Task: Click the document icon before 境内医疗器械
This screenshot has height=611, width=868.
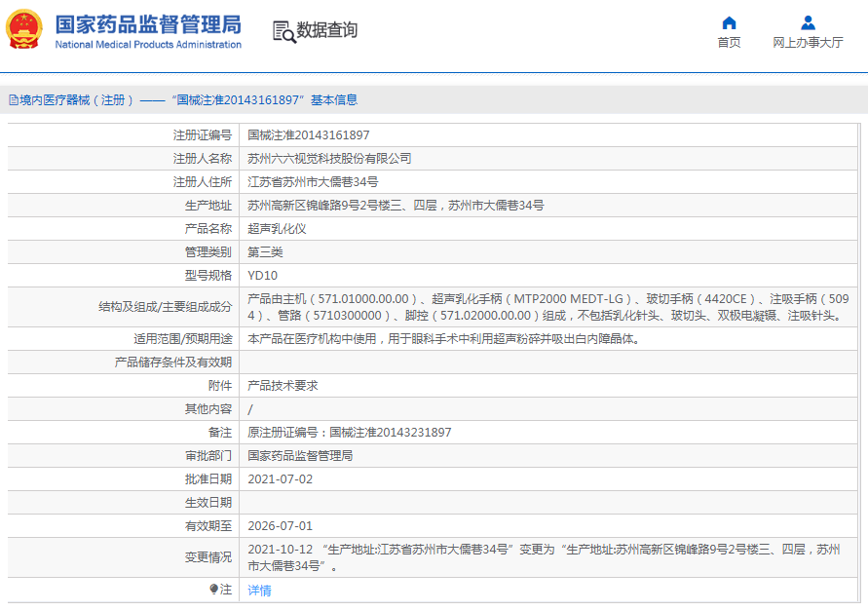Action: (x=13, y=99)
